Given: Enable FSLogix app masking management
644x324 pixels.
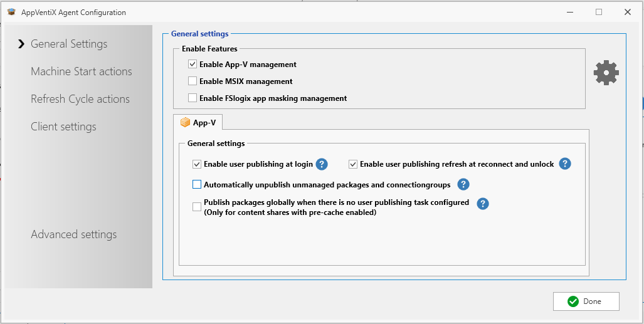Looking at the screenshot, I should click(193, 98).
